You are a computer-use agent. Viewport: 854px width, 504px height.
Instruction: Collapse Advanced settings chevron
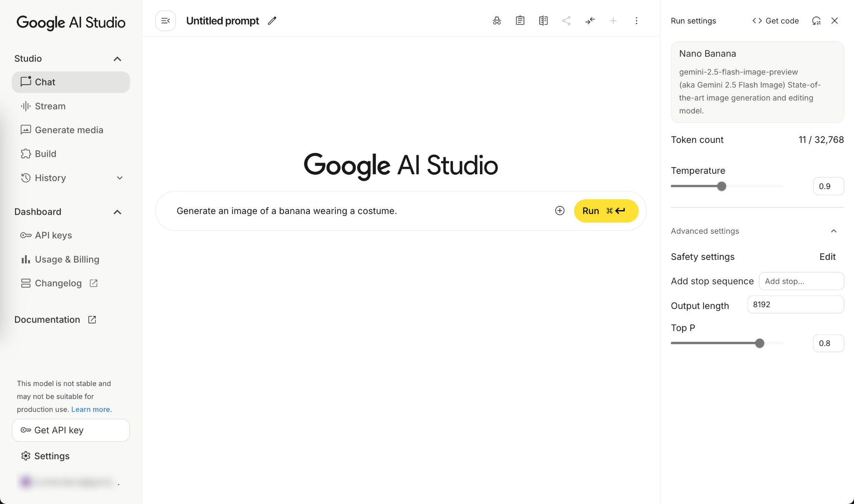[x=834, y=231]
